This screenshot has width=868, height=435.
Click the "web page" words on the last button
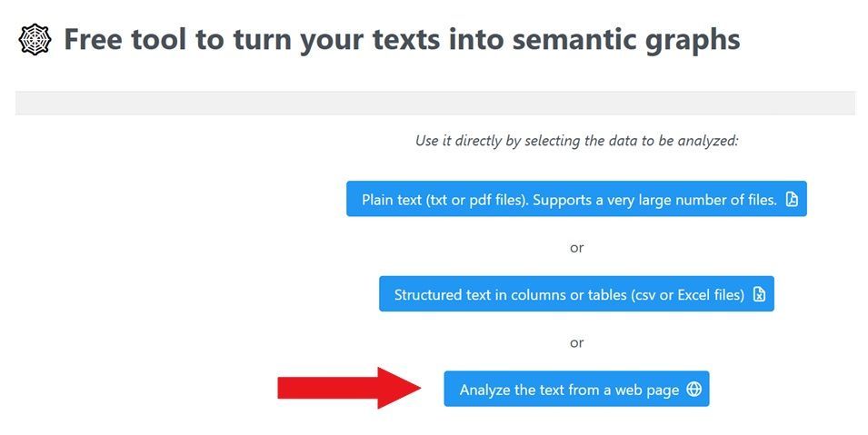(646, 391)
